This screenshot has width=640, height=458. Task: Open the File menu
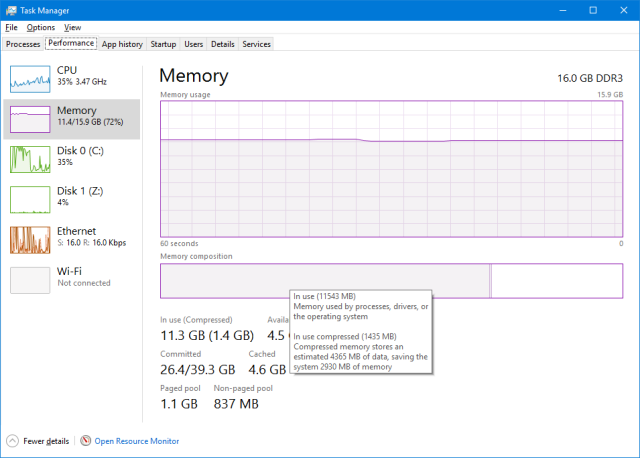click(x=11, y=27)
